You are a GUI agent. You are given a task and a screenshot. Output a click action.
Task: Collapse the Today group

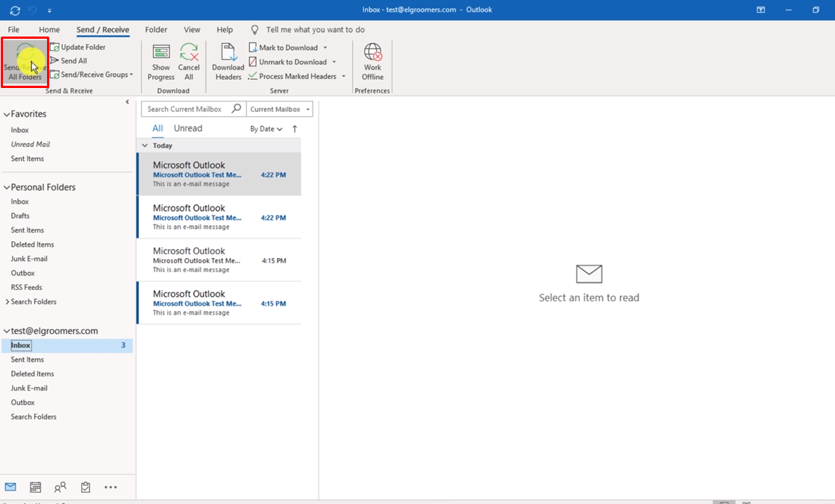pyautogui.click(x=145, y=145)
